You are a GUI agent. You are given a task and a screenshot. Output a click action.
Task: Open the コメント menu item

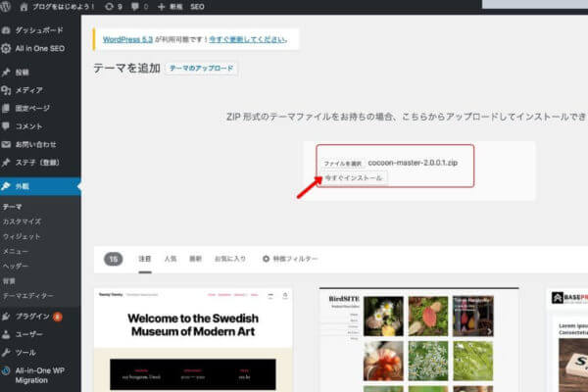point(28,126)
